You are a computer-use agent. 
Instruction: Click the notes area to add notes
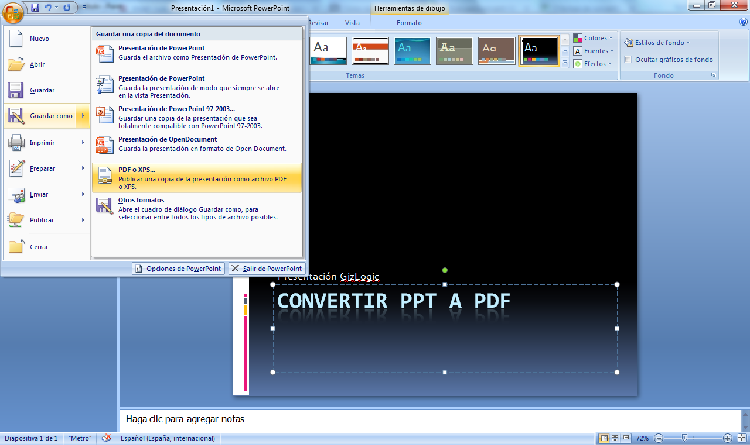click(x=430, y=420)
